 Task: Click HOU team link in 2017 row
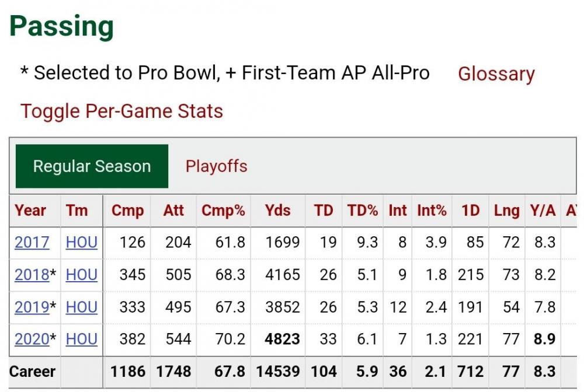click(81, 242)
